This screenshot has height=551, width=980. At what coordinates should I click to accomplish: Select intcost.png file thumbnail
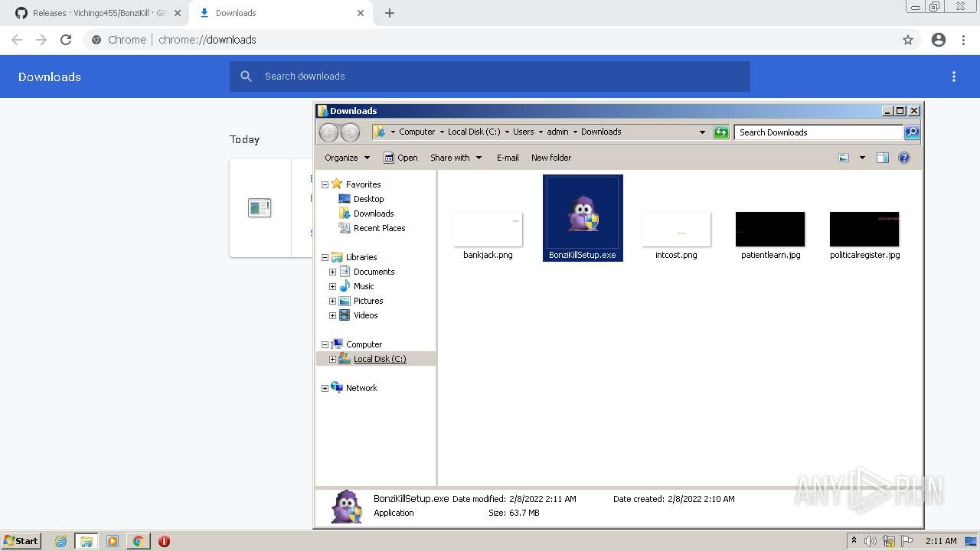point(676,230)
